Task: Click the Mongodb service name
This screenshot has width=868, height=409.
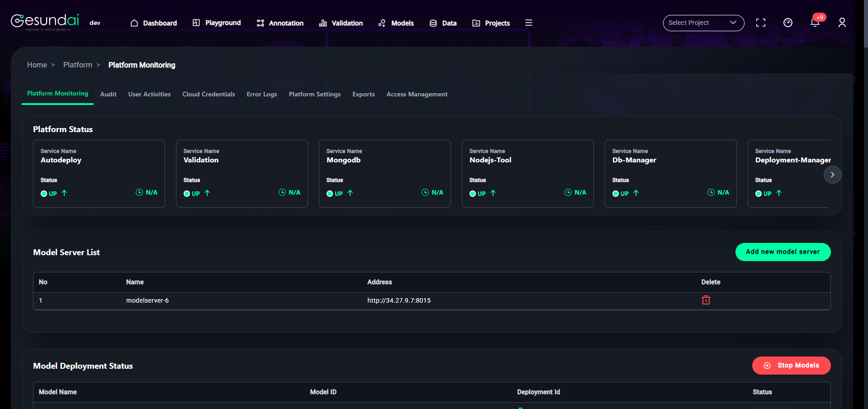Action: pyautogui.click(x=344, y=160)
